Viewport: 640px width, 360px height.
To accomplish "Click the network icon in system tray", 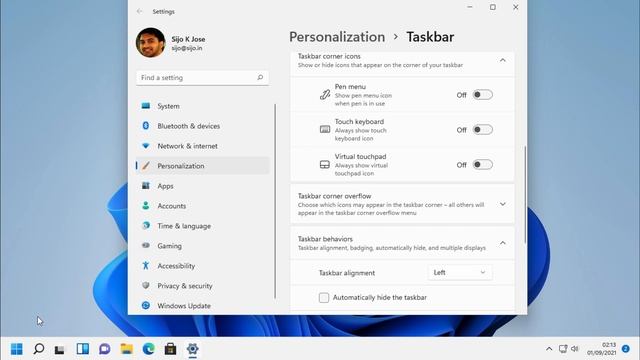I will pos(563,349).
